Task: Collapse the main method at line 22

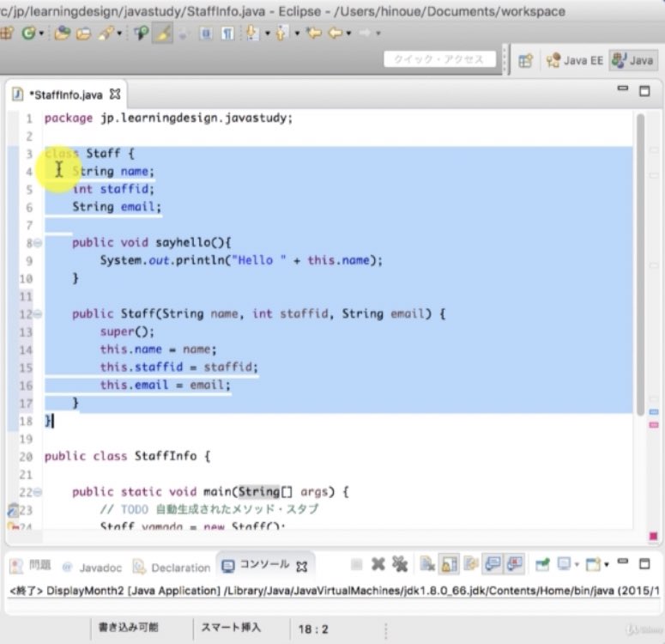Action: click(38, 492)
